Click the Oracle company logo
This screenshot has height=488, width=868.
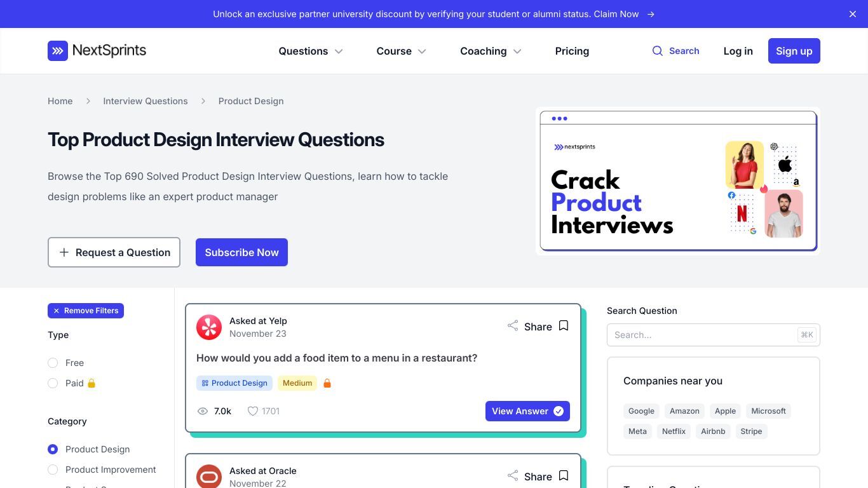pyautogui.click(x=209, y=477)
